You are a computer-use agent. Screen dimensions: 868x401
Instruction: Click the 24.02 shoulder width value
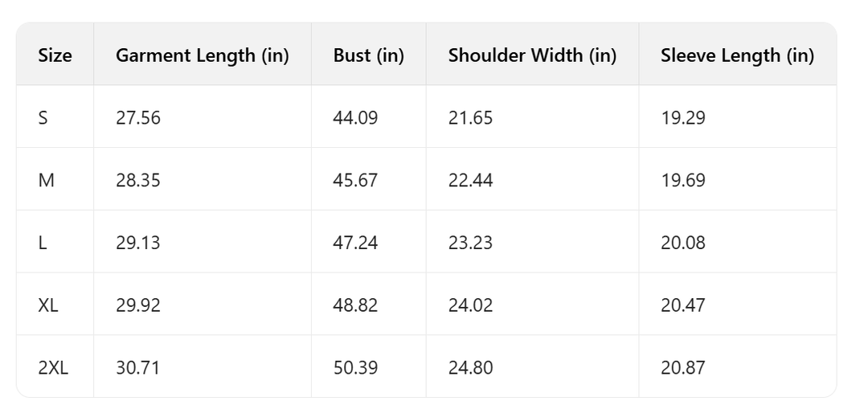click(x=470, y=305)
